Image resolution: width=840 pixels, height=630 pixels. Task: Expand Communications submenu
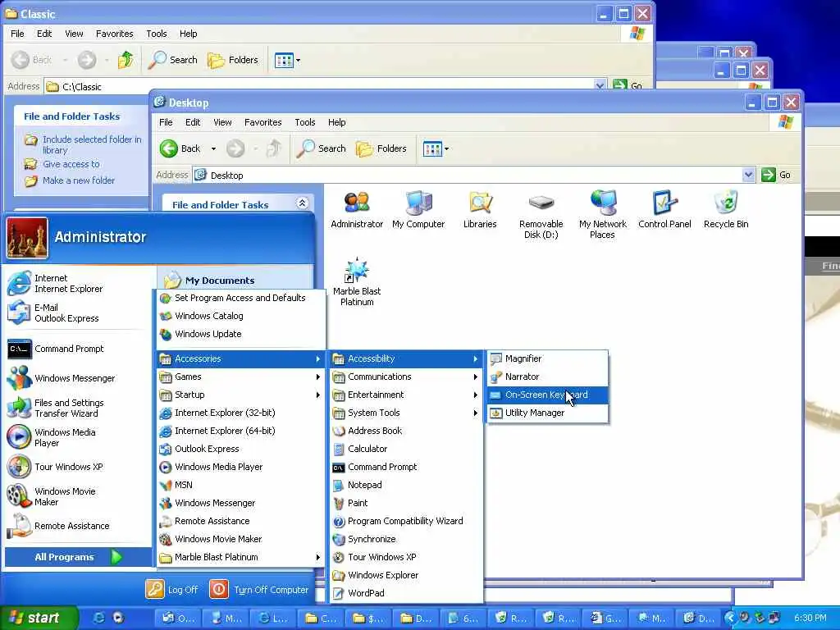[405, 377]
